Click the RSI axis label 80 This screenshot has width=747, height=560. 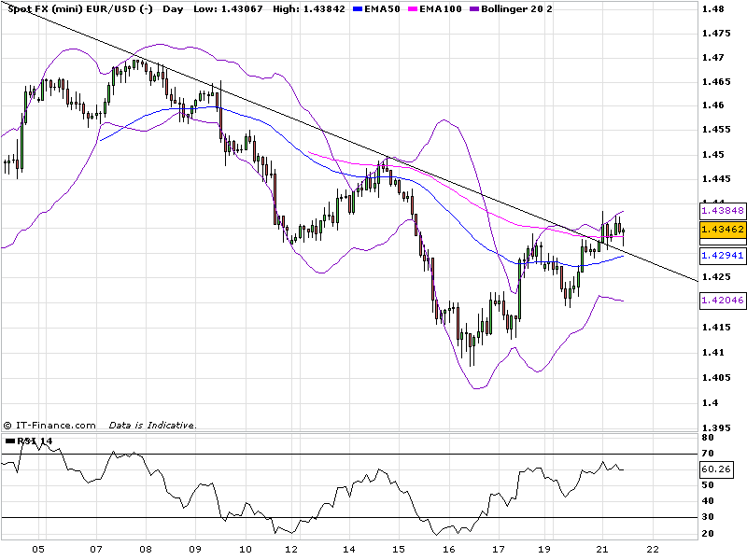click(708, 438)
